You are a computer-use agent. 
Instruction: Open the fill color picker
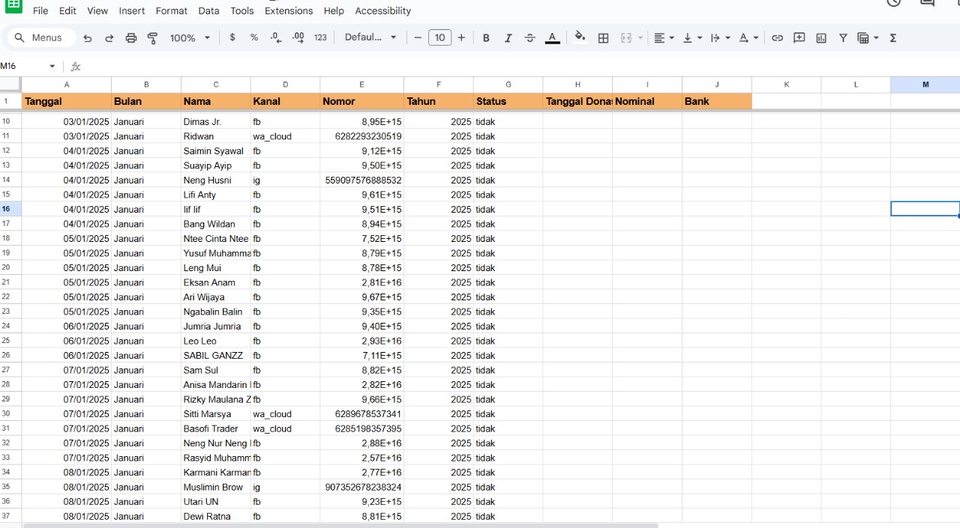580,37
